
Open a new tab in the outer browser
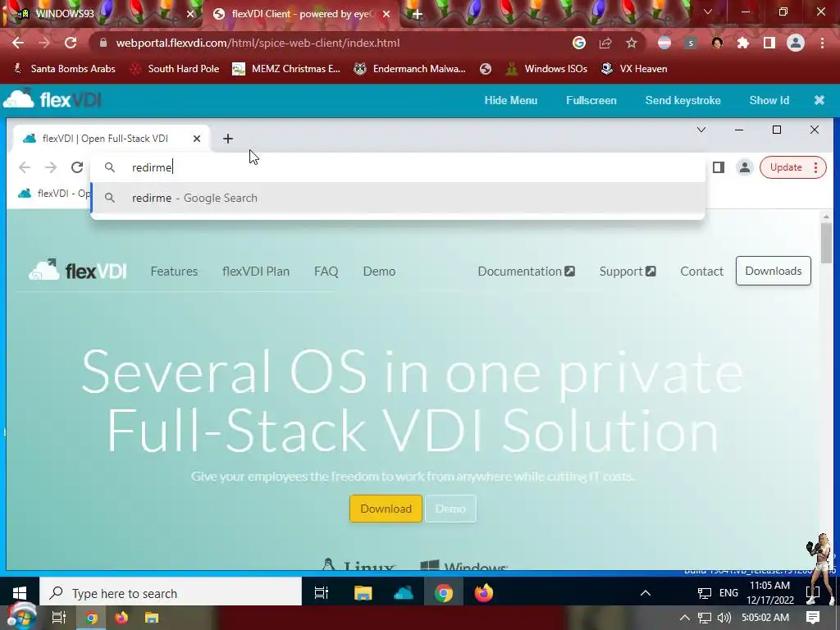click(418, 14)
